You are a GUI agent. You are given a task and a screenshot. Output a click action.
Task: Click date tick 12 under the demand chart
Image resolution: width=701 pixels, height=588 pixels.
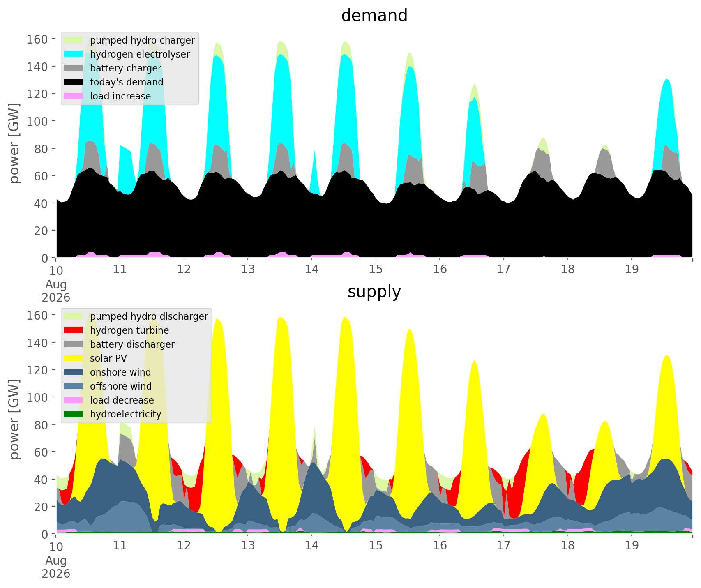tap(184, 270)
